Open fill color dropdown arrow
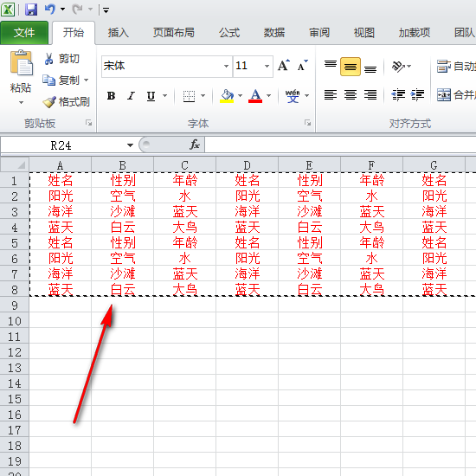476x476 pixels. click(240, 95)
